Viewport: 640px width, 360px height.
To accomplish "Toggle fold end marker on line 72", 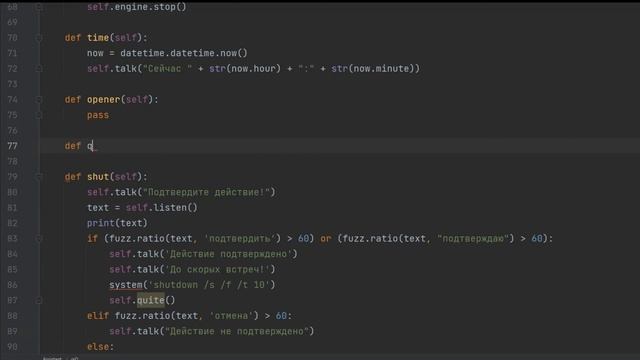I will point(38,69).
